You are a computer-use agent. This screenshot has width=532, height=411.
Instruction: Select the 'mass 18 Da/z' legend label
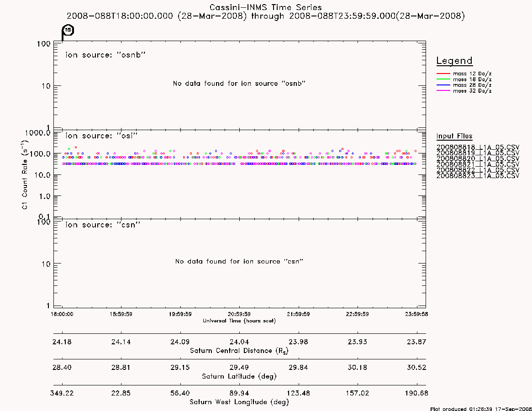point(472,79)
